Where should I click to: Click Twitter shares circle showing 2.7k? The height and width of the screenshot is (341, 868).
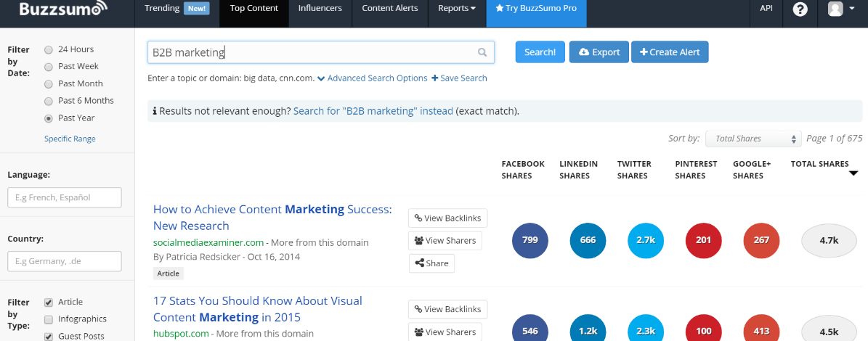(646, 240)
